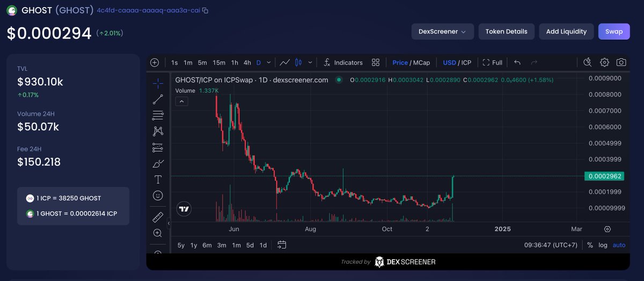Open the go to date calendar icon
Image resolution: width=644 pixels, height=281 pixels.
coord(282,245)
